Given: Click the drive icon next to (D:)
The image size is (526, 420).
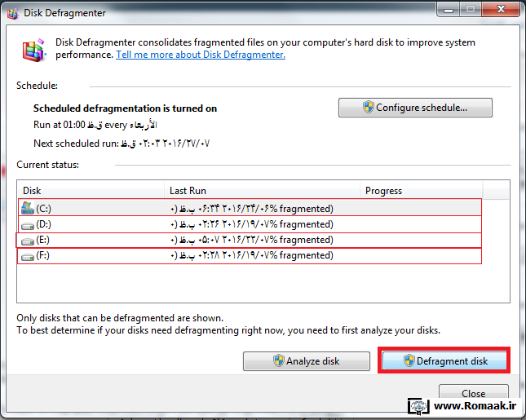Looking at the screenshot, I should [x=28, y=226].
